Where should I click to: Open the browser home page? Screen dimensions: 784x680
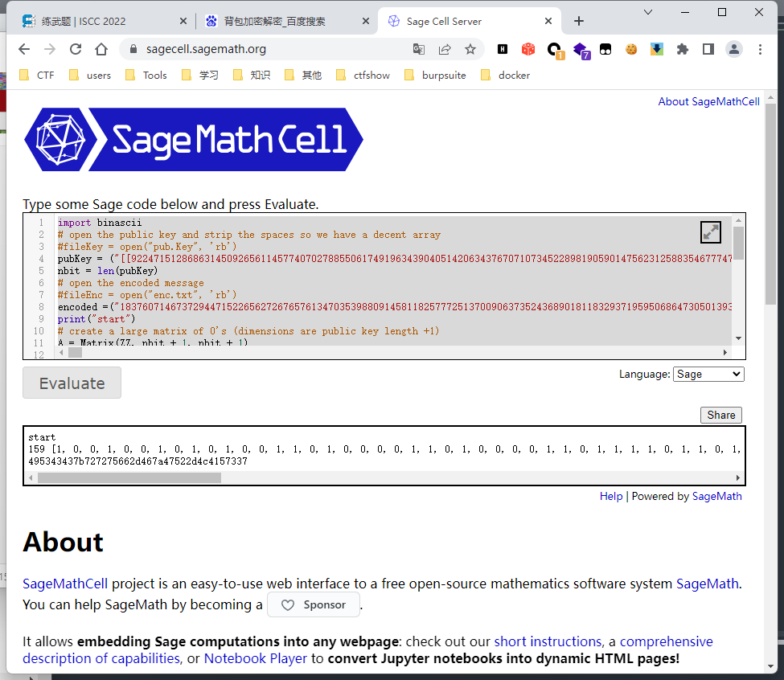[101, 49]
